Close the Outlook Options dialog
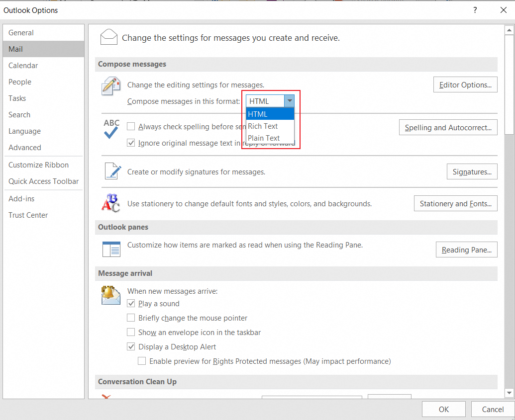The image size is (515, 420). (x=503, y=10)
